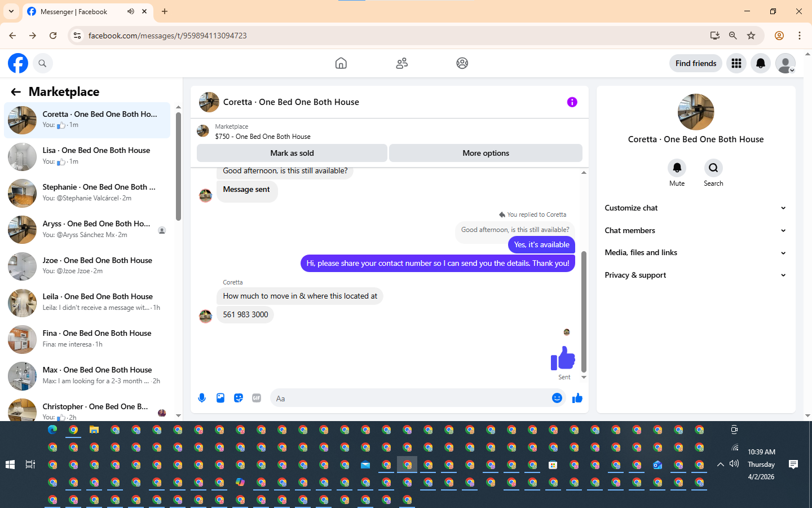Open the zoom magnifier in address bar
812x508 pixels.
click(x=733, y=36)
